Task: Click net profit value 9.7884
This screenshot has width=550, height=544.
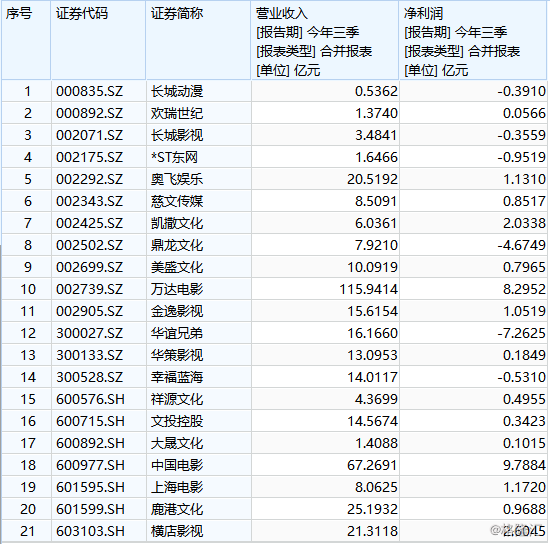Action: click(x=473, y=465)
